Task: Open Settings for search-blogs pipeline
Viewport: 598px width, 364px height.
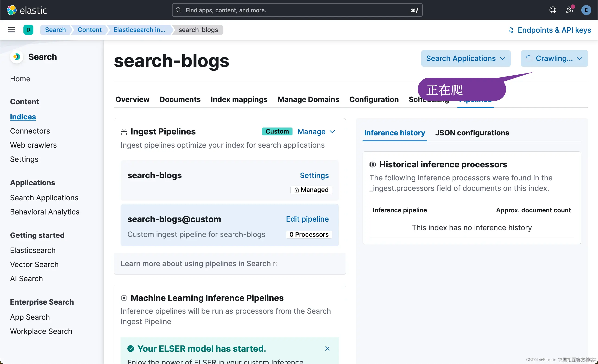Action: click(314, 175)
